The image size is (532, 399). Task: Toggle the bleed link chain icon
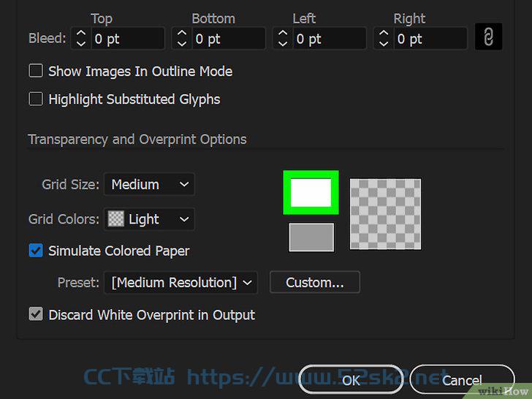point(488,37)
